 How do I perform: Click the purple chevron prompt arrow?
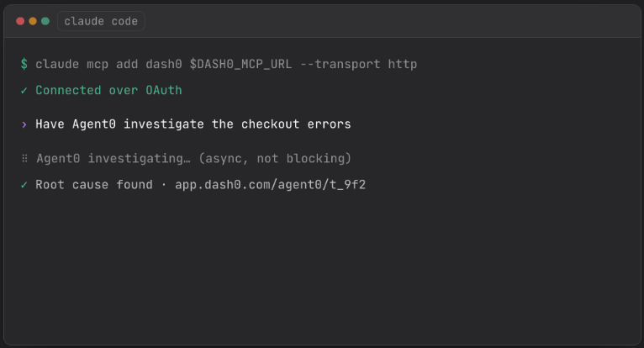click(x=24, y=124)
